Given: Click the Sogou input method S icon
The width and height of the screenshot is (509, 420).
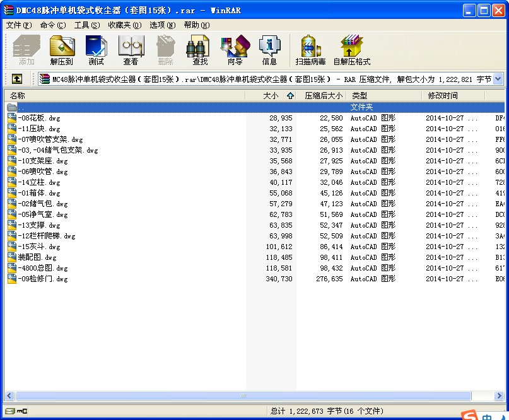Looking at the screenshot, I should pyautogui.click(x=469, y=415).
